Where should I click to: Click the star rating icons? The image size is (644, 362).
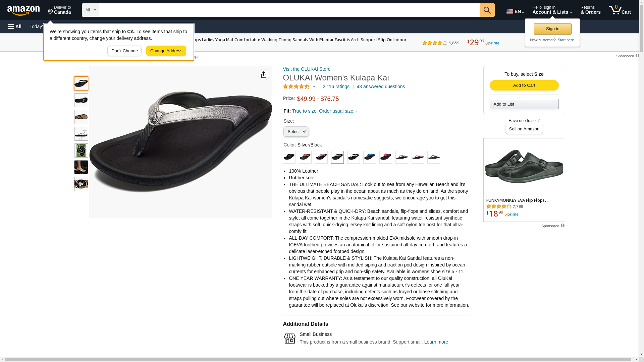coord(296,86)
